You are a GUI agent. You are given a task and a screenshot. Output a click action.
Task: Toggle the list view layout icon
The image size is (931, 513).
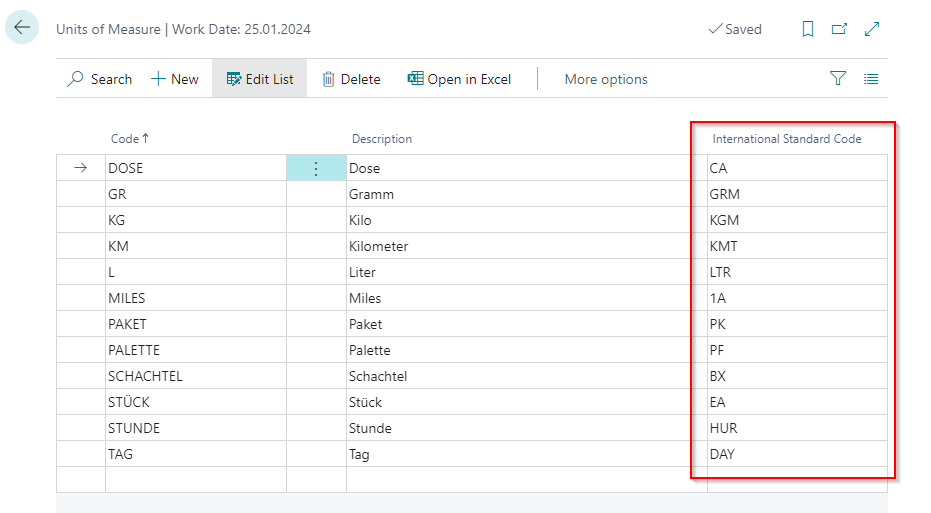tap(871, 79)
